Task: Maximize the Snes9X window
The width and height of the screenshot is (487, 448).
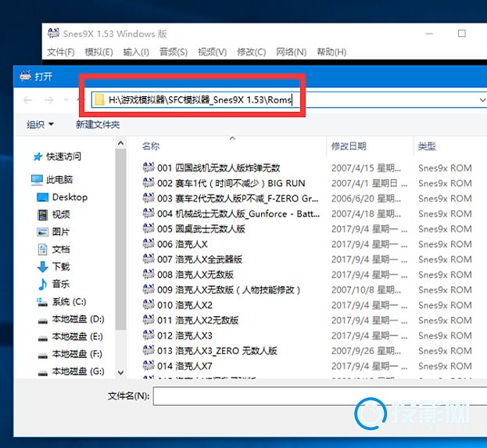Action: pos(462,34)
